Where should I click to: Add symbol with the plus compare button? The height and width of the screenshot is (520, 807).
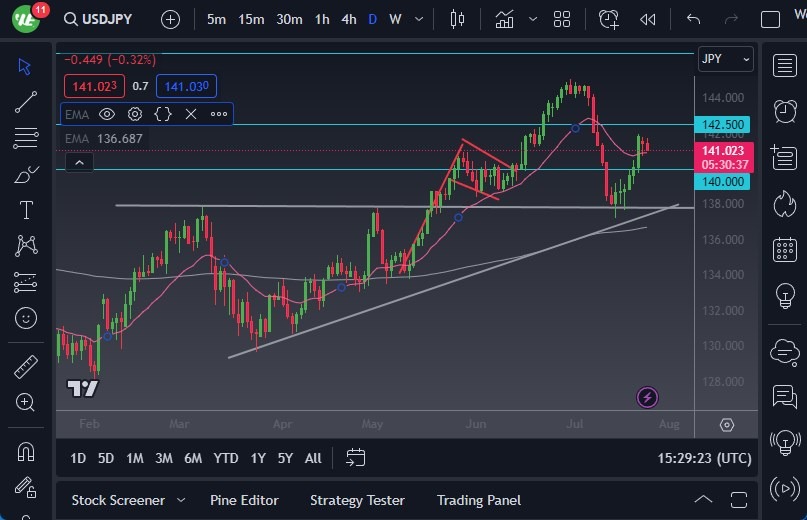point(170,19)
